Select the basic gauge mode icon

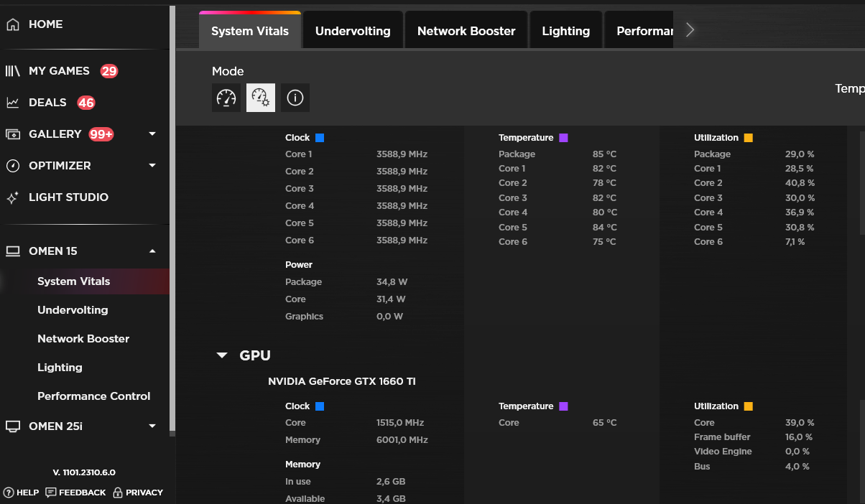point(226,98)
